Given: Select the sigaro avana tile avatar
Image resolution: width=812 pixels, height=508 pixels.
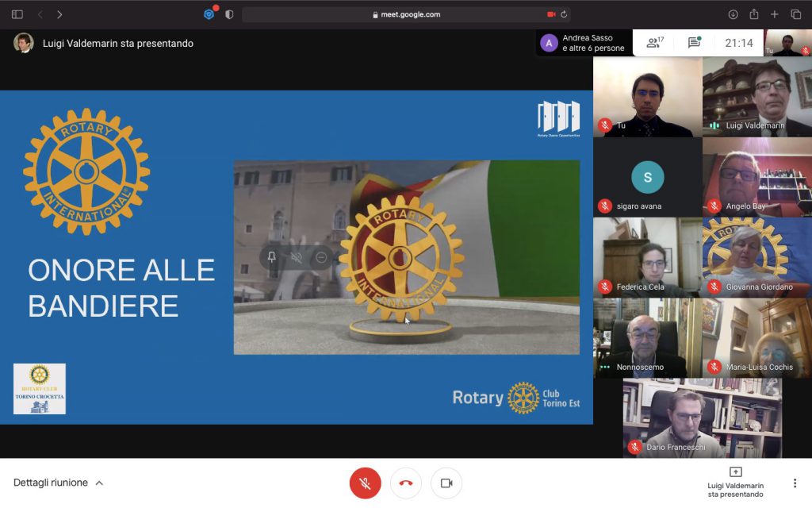Looking at the screenshot, I should click(x=647, y=177).
